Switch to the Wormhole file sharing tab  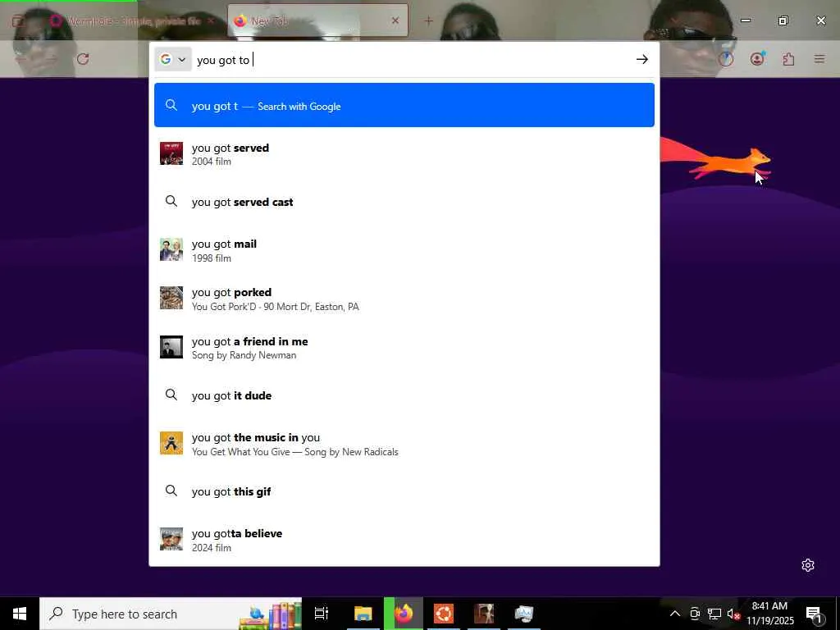click(x=131, y=21)
